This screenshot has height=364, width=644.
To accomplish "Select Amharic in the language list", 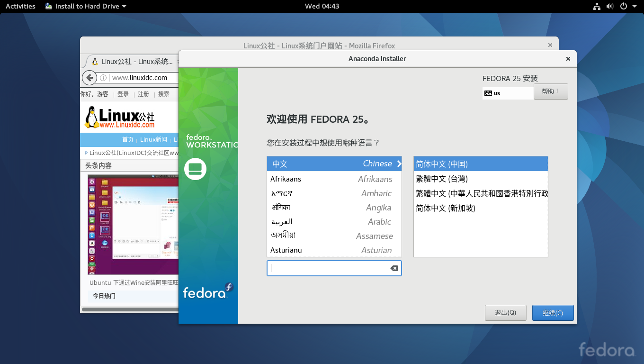I will point(334,193).
